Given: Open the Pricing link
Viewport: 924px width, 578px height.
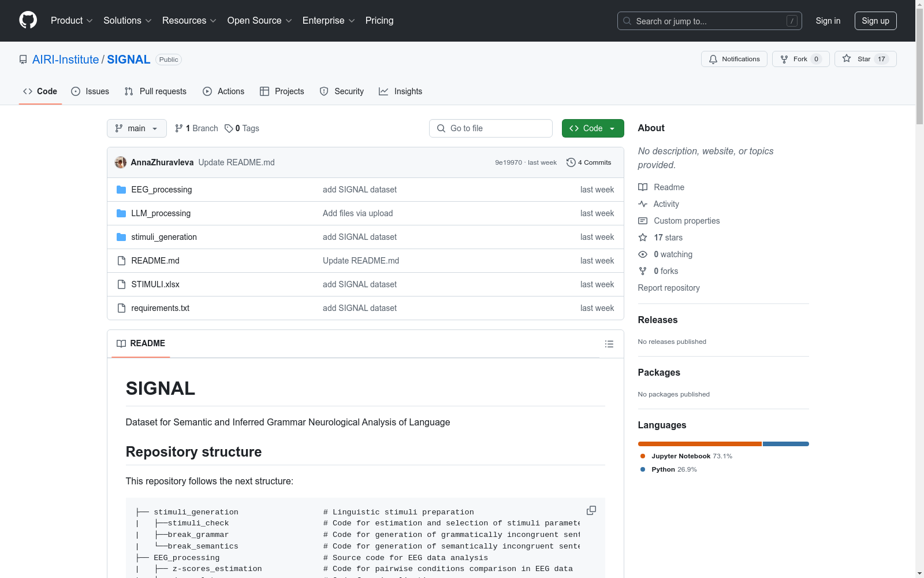Looking at the screenshot, I should coord(379,20).
